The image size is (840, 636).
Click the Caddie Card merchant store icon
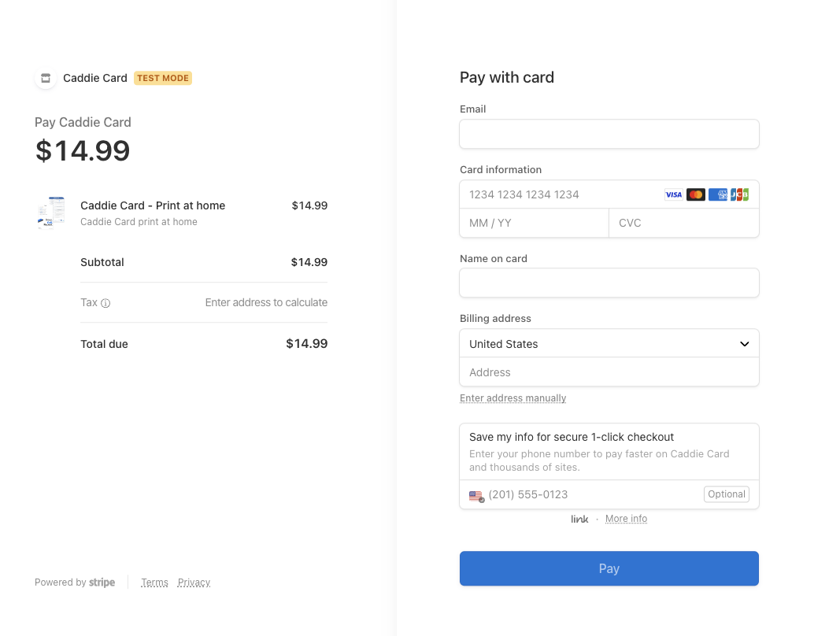[46, 78]
